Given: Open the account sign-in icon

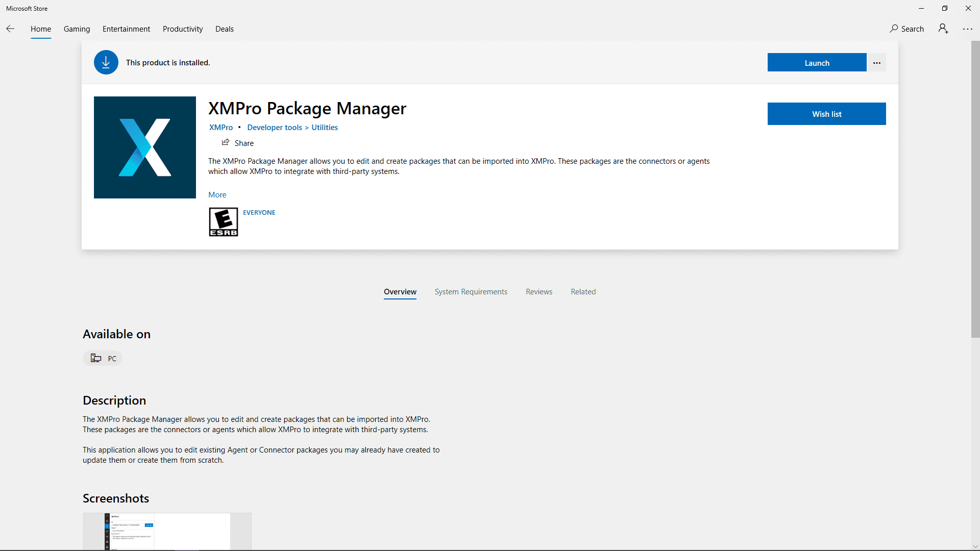Looking at the screenshot, I should [943, 29].
